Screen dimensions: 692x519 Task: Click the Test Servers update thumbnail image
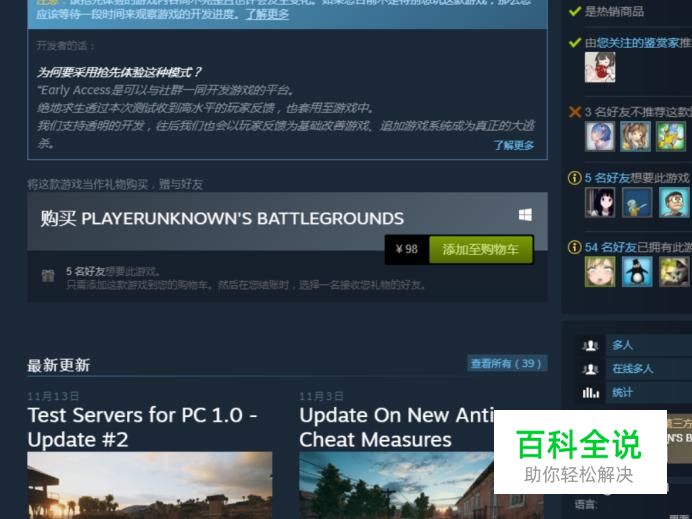tap(150, 485)
